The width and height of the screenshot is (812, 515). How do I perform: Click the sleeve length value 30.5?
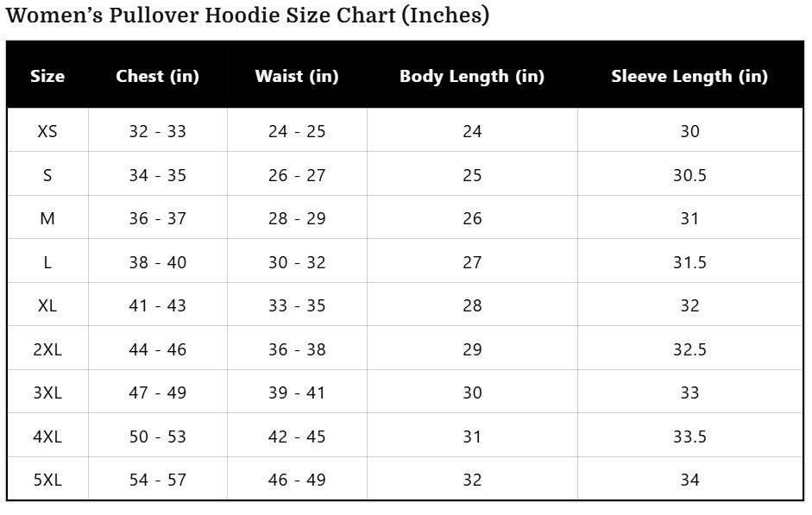(689, 175)
